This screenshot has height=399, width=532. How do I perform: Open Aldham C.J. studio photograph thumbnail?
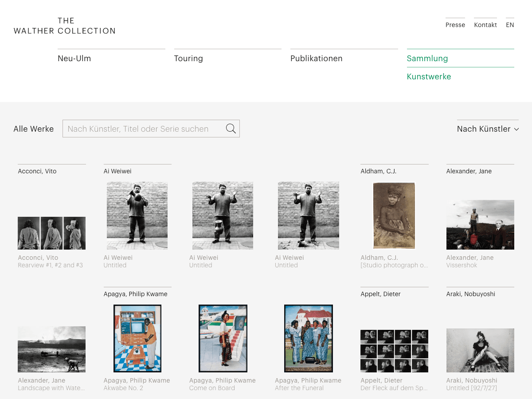tap(394, 215)
